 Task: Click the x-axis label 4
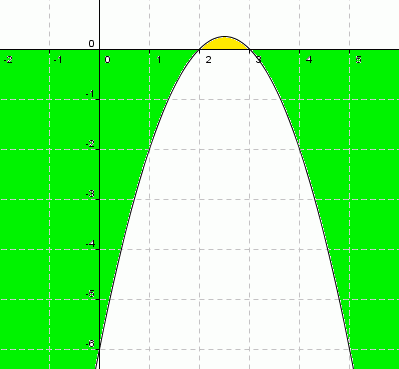(309, 60)
